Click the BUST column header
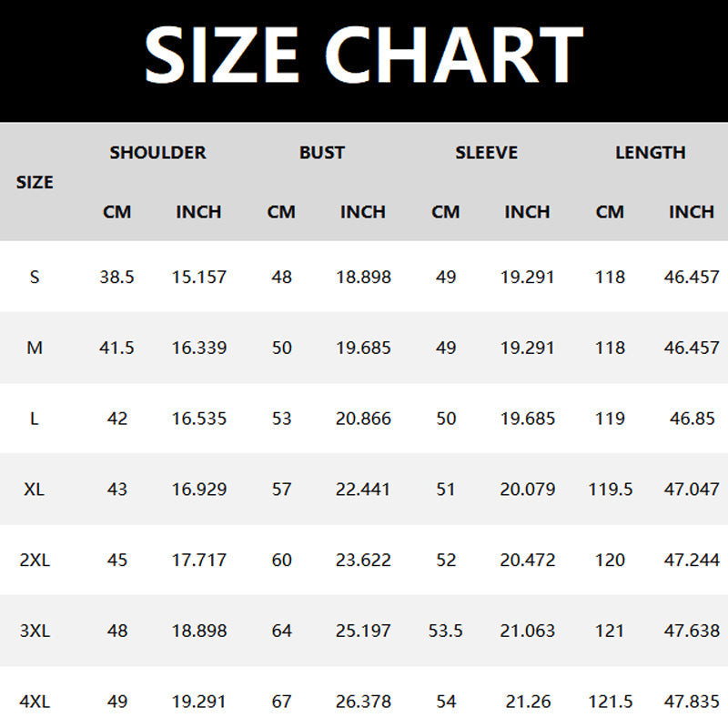Viewport: 728px width, 728px height. pyautogui.click(x=322, y=153)
